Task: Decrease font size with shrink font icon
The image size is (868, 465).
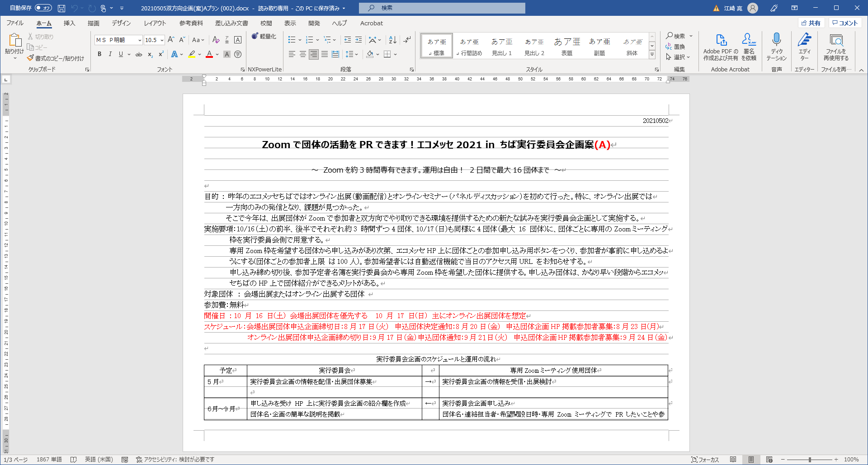Action: point(182,40)
